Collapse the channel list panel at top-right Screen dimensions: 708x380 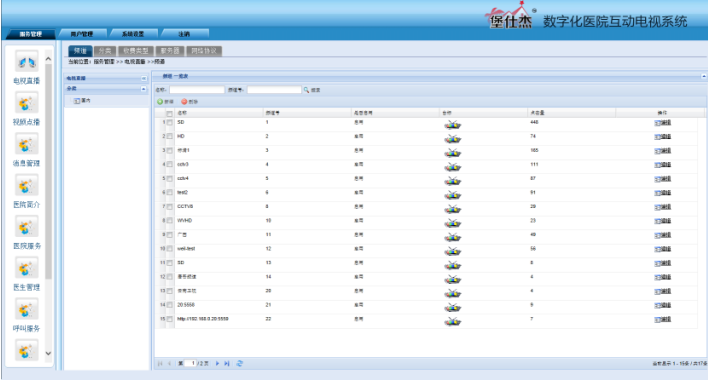point(703,76)
